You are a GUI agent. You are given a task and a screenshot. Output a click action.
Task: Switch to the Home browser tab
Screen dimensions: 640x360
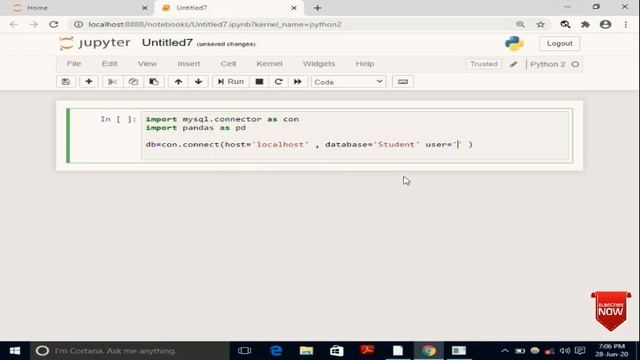click(76, 8)
